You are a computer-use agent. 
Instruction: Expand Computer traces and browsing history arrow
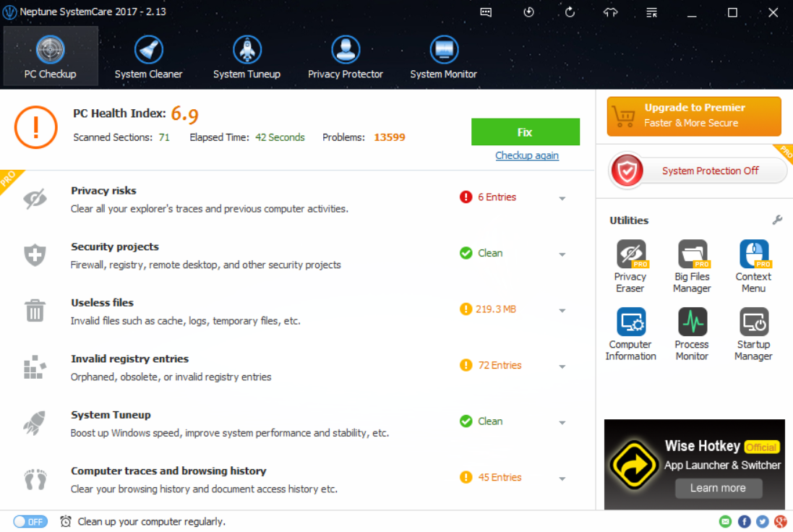coord(562,479)
